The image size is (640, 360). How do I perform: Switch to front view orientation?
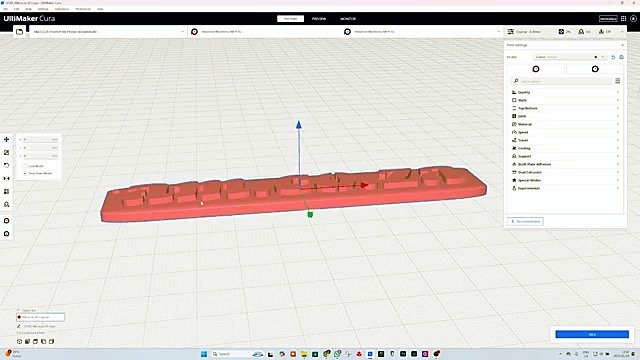tap(27, 341)
